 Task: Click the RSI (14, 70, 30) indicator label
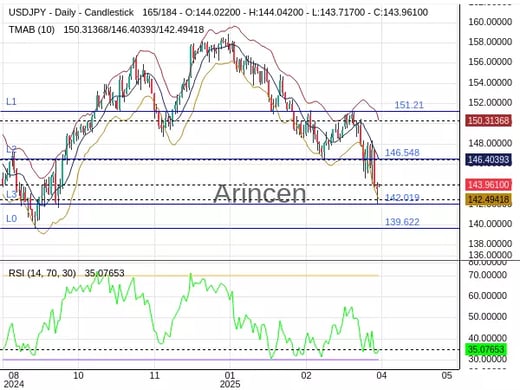pos(42,273)
